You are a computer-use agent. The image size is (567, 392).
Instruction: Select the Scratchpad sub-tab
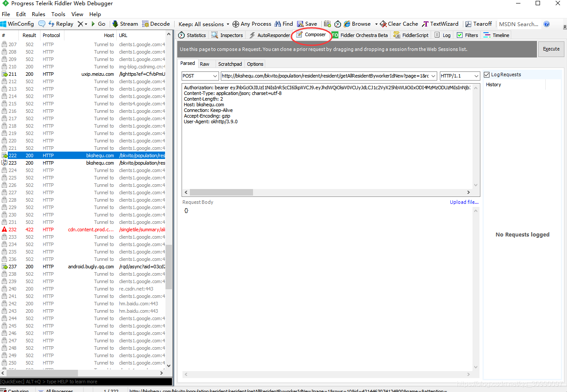point(230,64)
